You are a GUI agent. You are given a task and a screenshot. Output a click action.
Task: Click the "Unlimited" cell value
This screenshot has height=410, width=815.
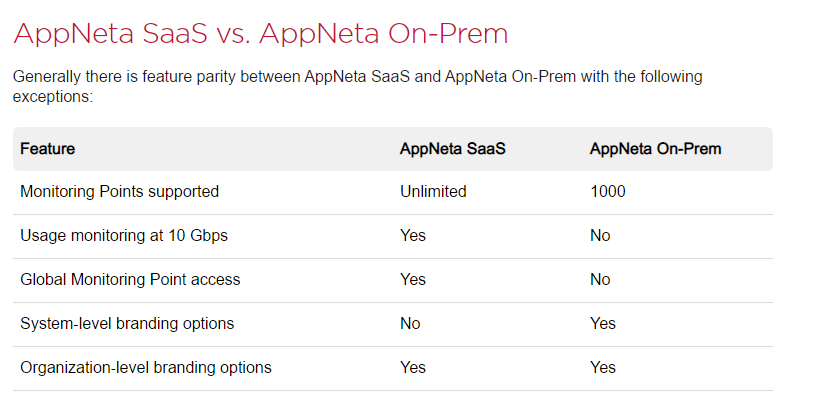pos(433,191)
